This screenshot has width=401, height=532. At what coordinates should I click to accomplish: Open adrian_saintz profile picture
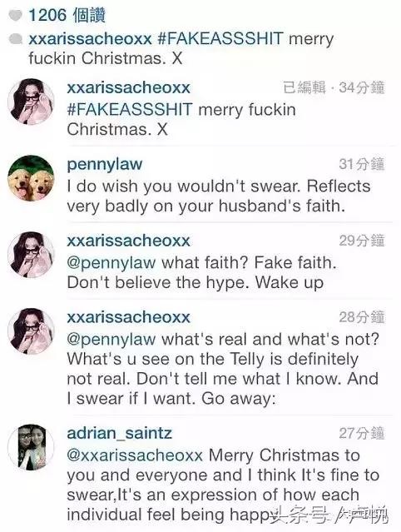click(31, 447)
